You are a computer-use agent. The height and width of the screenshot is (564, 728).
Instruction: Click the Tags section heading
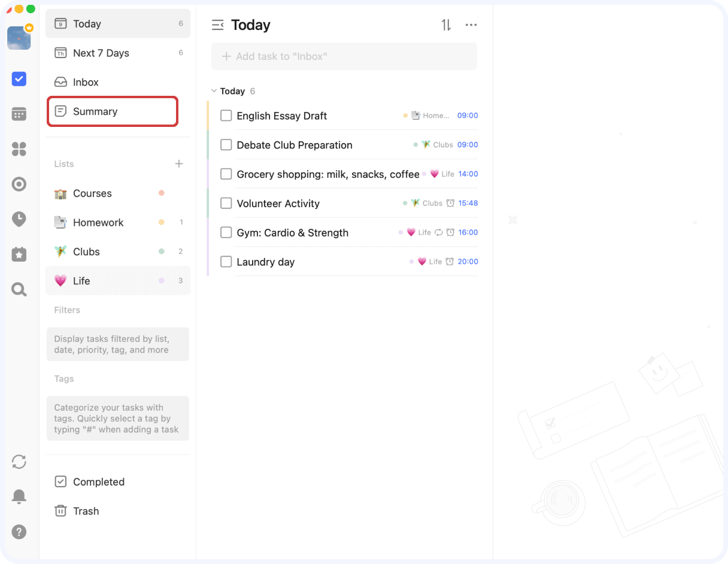(x=64, y=379)
